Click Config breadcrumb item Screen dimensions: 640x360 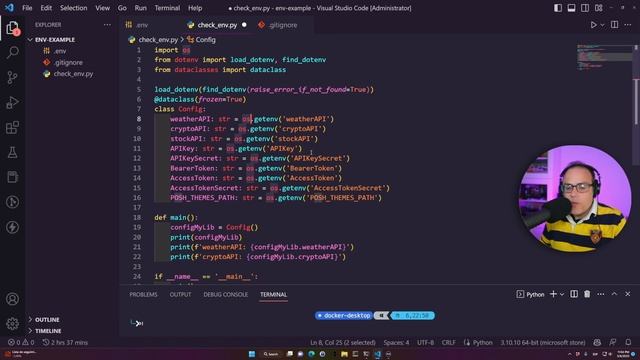[x=201, y=40]
